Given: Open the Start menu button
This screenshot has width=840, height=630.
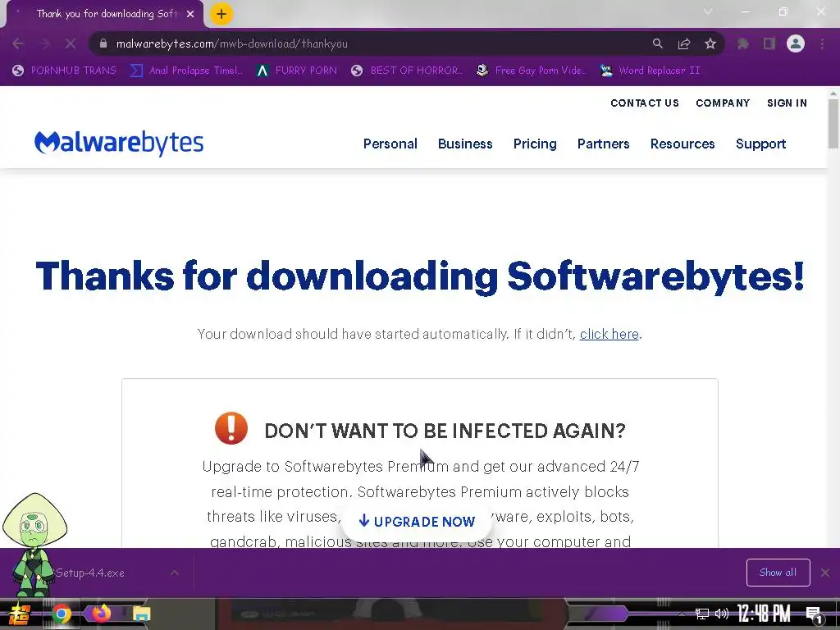Looking at the screenshot, I should click(20, 614).
